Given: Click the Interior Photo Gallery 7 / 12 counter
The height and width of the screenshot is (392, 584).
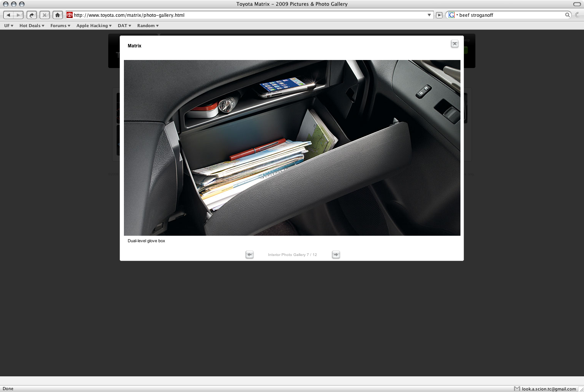Looking at the screenshot, I should 293,254.
